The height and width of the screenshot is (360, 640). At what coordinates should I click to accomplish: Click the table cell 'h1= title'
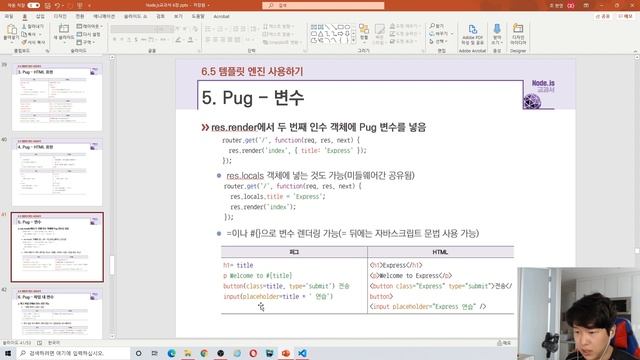pyautogui.click(x=238, y=265)
